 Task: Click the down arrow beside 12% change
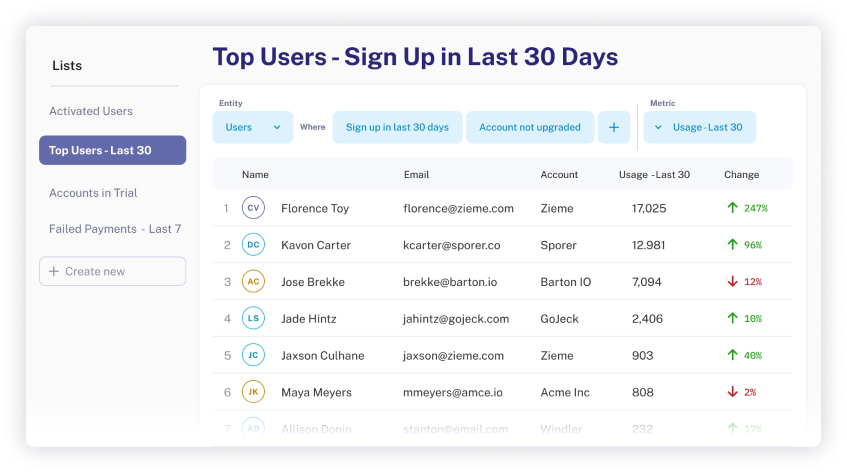tap(732, 281)
